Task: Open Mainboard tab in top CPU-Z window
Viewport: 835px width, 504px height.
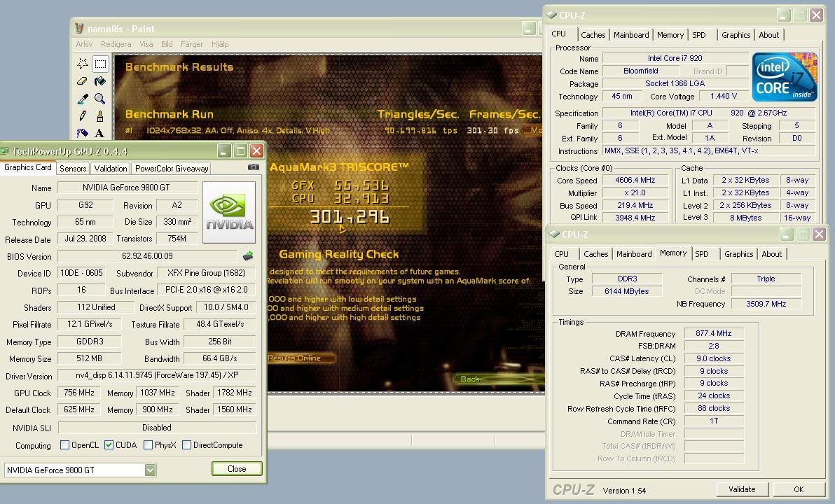Action: 631,34
